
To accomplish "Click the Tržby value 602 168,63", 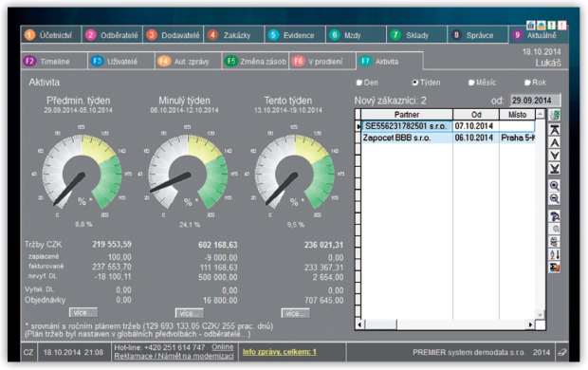I will (x=218, y=245).
